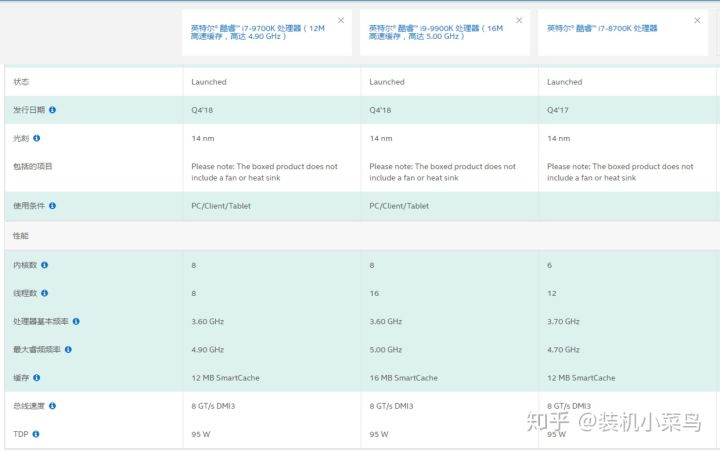Open info icon next to 总线速度
The width and height of the screenshot is (720, 451).
(x=52, y=406)
